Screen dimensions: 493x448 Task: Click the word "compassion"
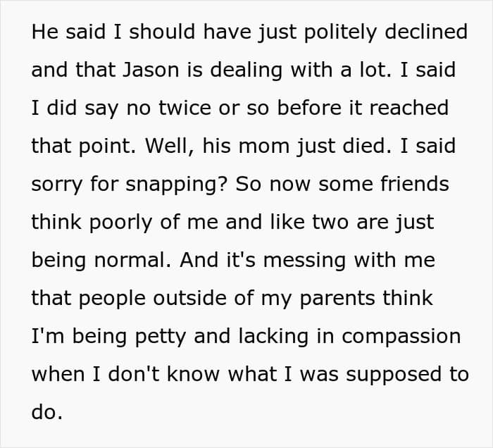point(401,337)
